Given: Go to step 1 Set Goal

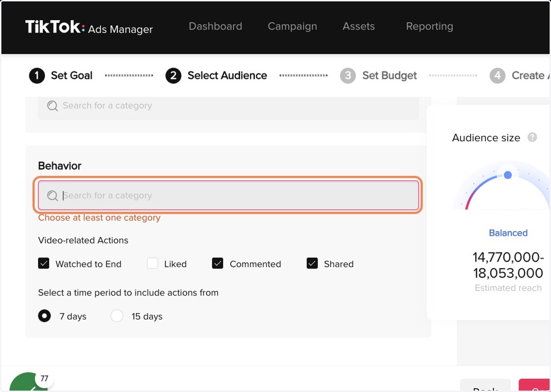Looking at the screenshot, I should coord(61,75).
